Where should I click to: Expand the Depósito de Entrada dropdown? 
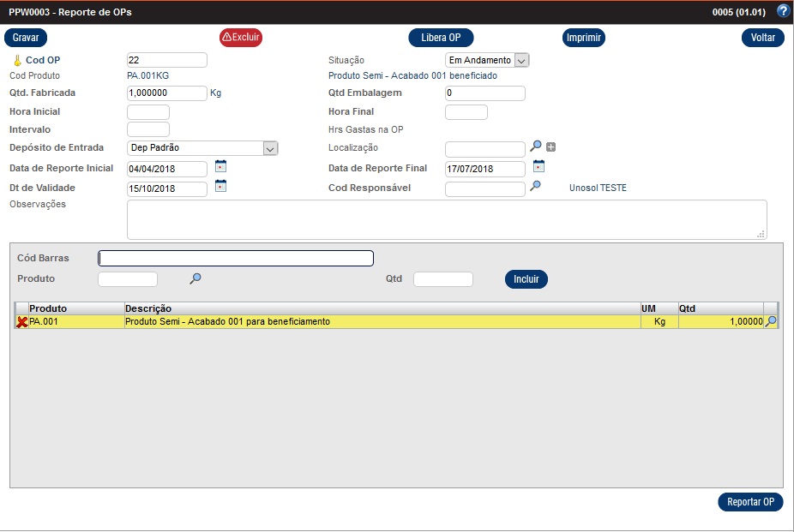click(x=270, y=148)
